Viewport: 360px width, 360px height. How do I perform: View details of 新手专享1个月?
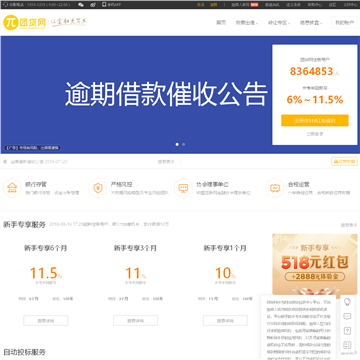(x=225, y=321)
